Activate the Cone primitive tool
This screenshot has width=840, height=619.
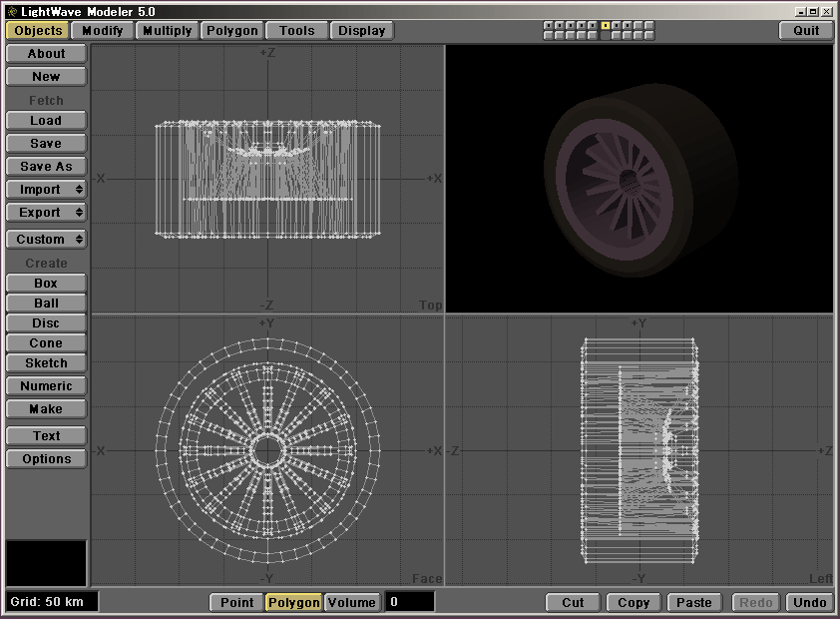46,343
